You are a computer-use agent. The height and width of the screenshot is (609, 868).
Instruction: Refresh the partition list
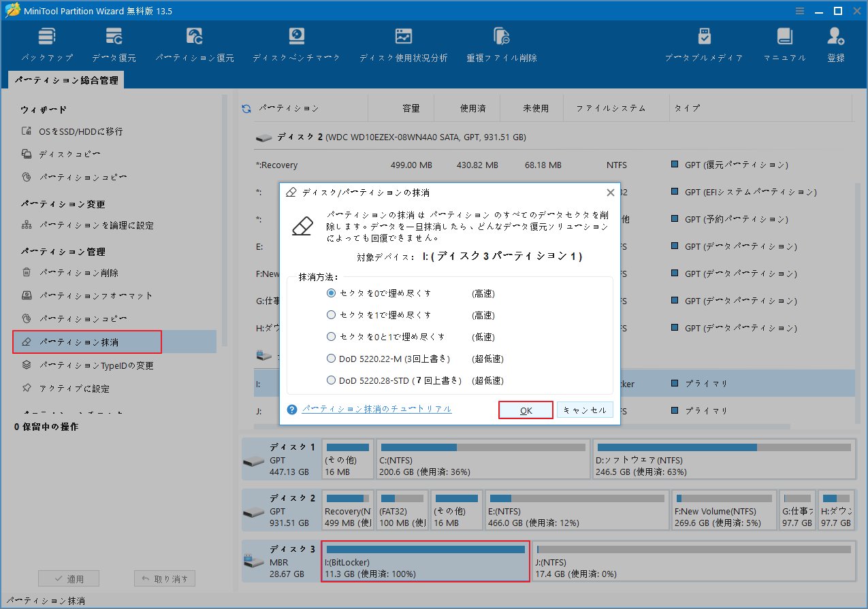coord(245,108)
